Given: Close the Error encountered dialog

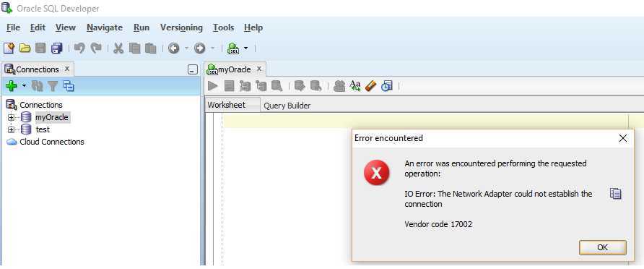Looking at the screenshot, I should pos(622,139).
